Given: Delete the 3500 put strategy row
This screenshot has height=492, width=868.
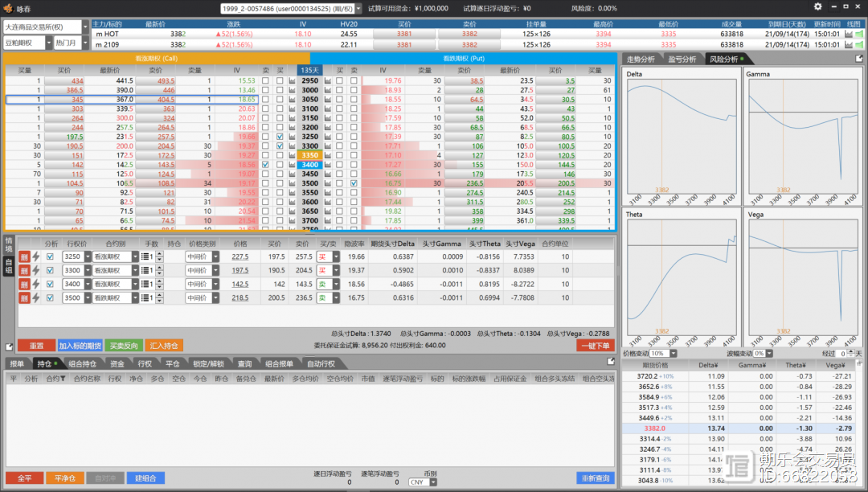Looking at the screenshot, I should pos(24,298).
